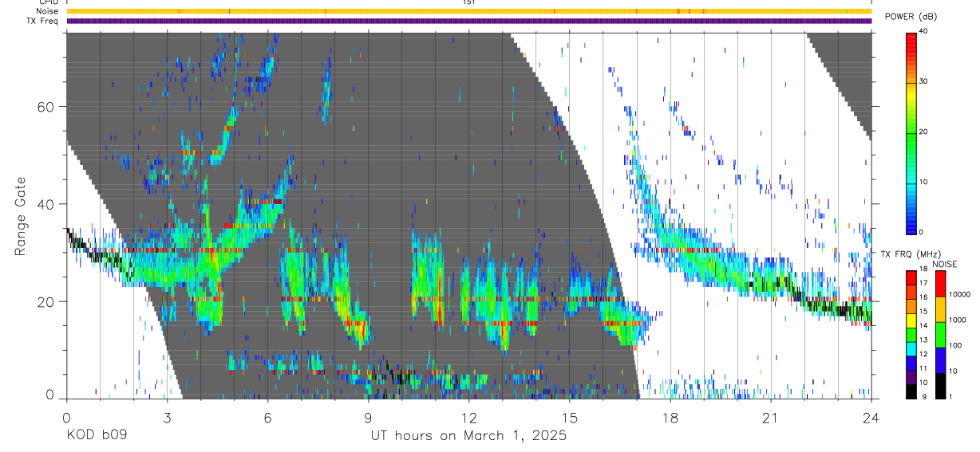Image resolution: width=980 pixels, height=452 pixels.
Task: Click the "UT hours on March 1, 2025" label
Action: click(468, 436)
